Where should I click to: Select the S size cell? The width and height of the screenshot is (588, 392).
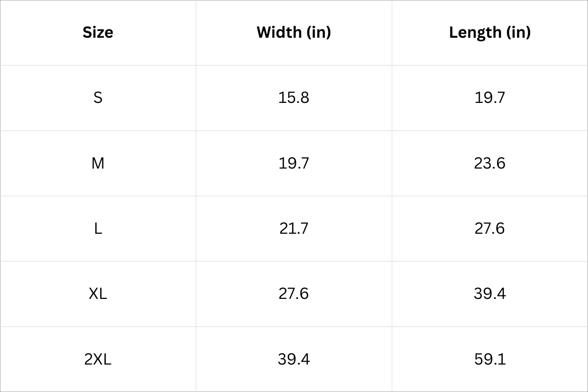click(98, 98)
